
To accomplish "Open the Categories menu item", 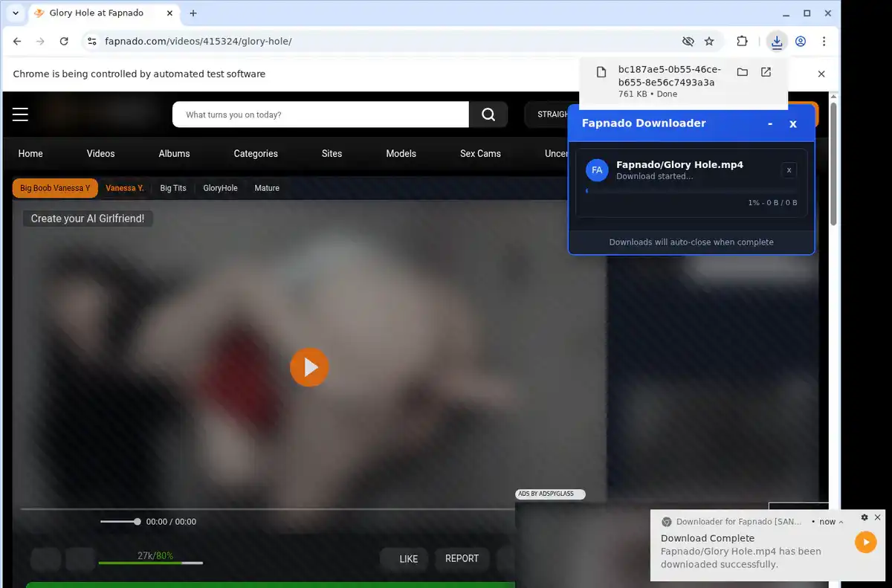I will [256, 153].
